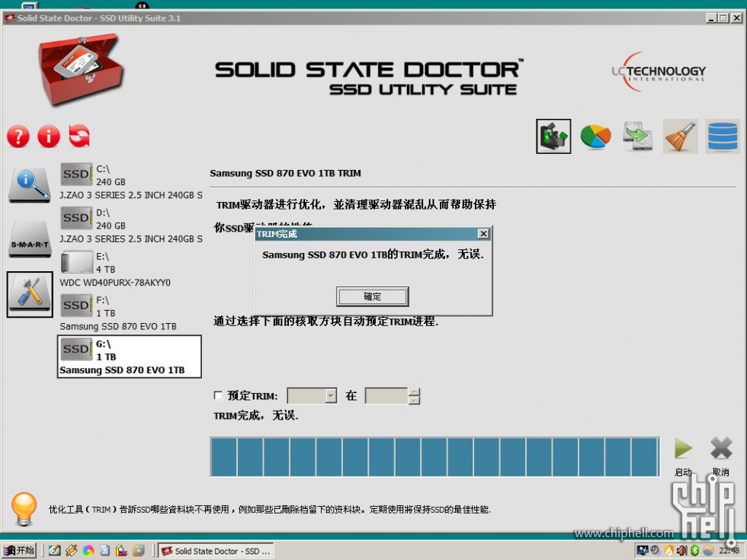Open the 开始 Start menu button

(19, 550)
